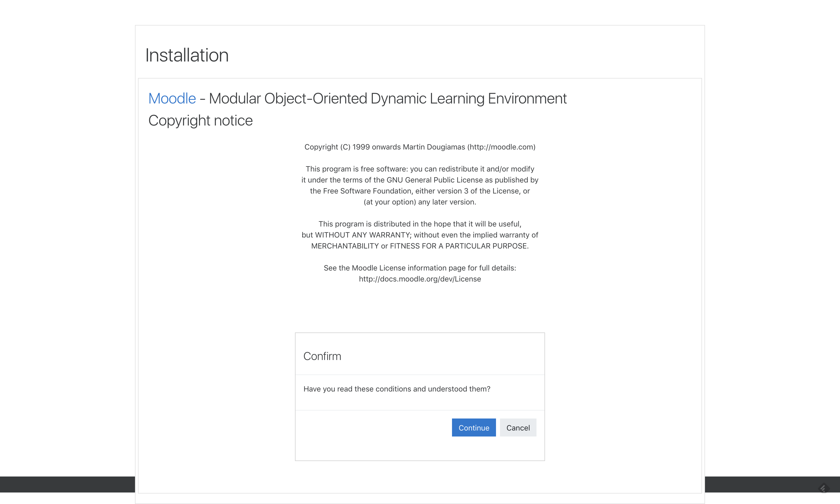Click the "Installation" page heading
Image resolution: width=840 pixels, height=504 pixels.
(187, 55)
